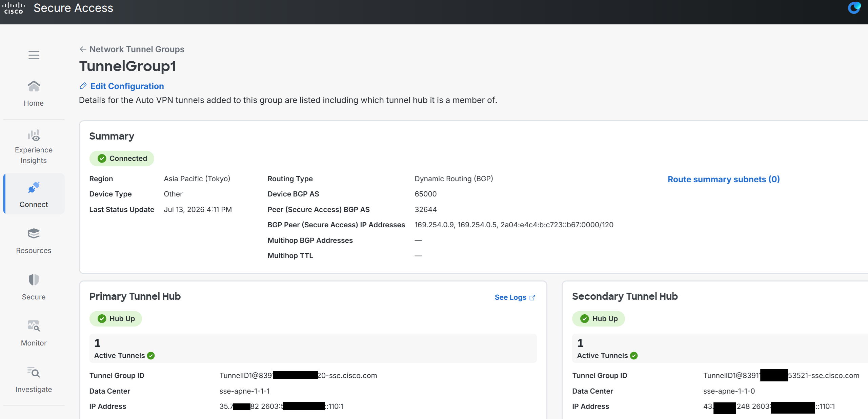Click Edit Configuration link

[127, 86]
